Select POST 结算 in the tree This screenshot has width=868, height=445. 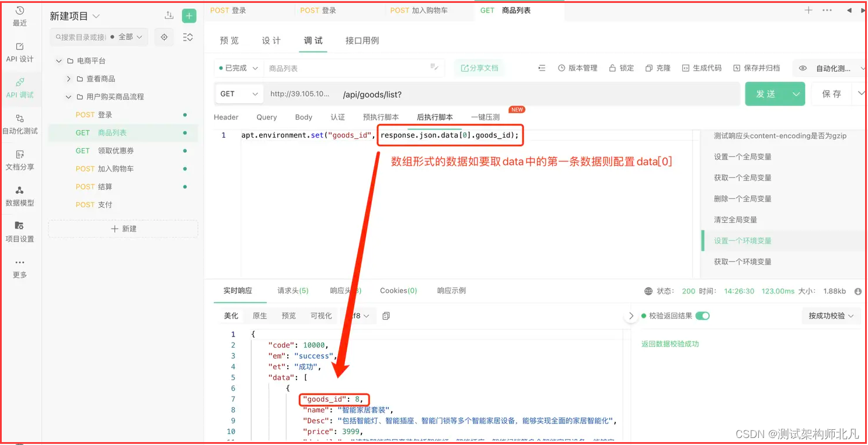[123, 187]
